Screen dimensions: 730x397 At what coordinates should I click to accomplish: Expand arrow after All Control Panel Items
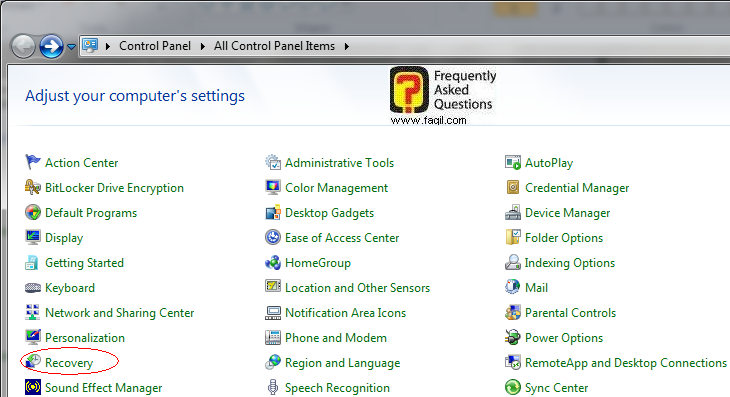point(347,46)
